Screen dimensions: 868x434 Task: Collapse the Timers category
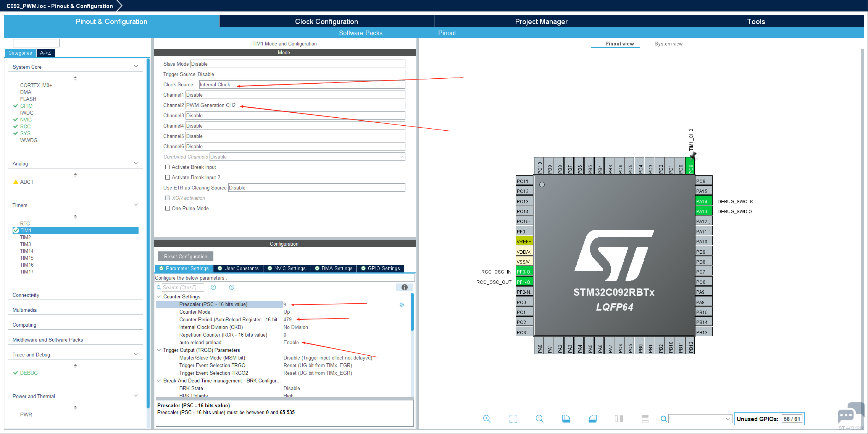click(136, 205)
